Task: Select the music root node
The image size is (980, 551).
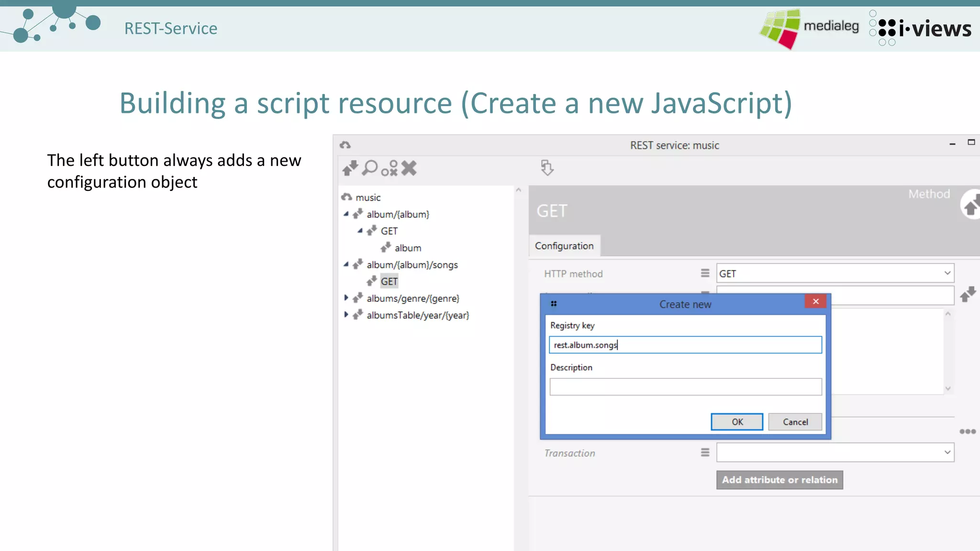Action: pyautogui.click(x=368, y=198)
